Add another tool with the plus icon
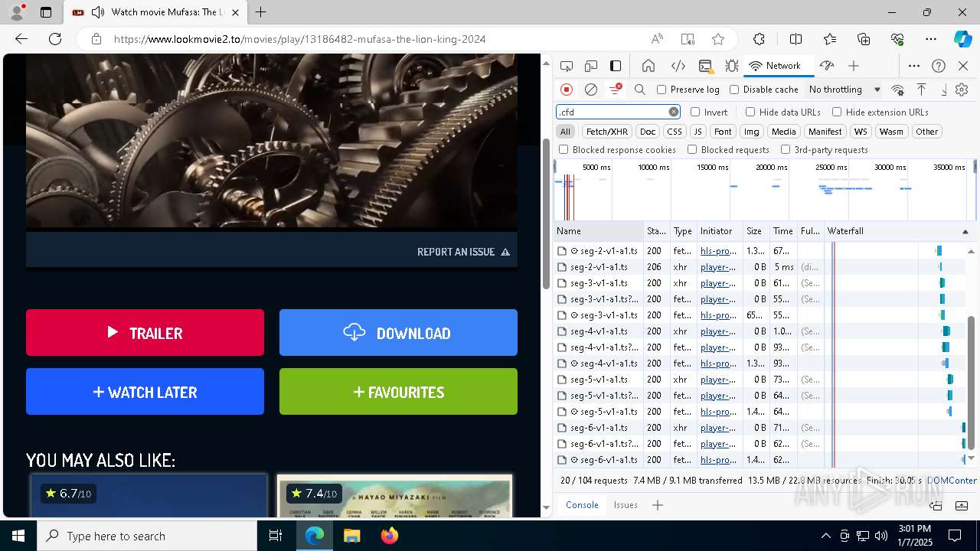 [854, 66]
